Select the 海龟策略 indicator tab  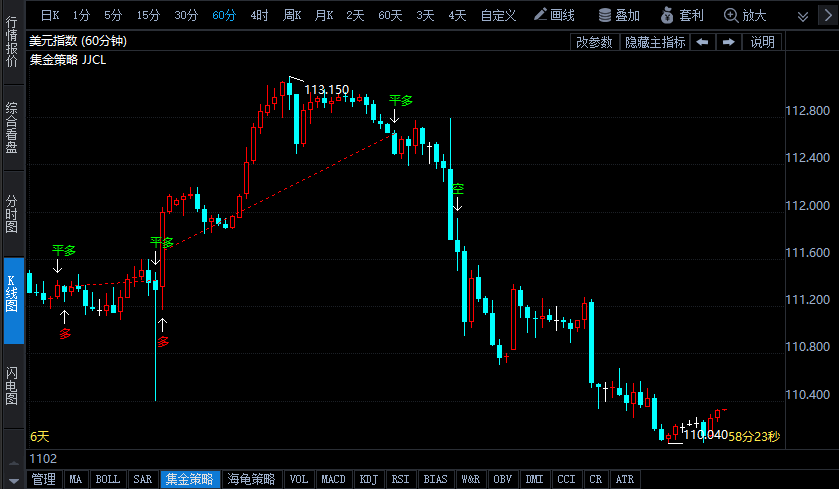pos(251,479)
